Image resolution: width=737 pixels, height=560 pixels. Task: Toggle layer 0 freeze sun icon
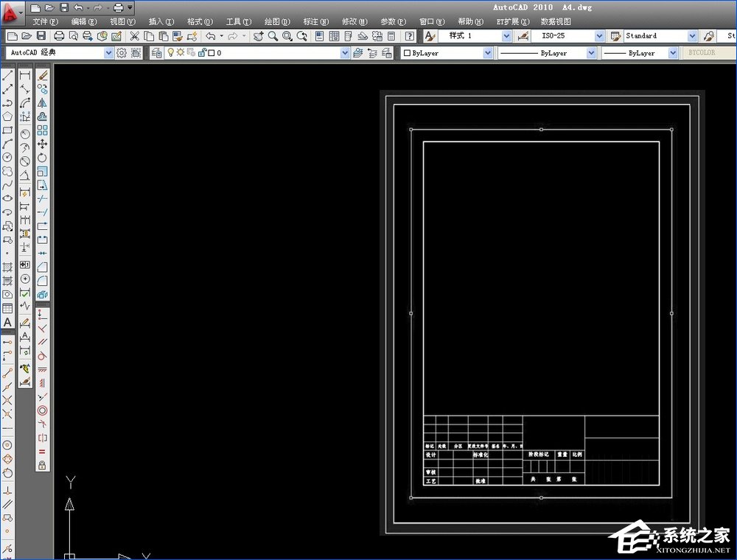181,52
